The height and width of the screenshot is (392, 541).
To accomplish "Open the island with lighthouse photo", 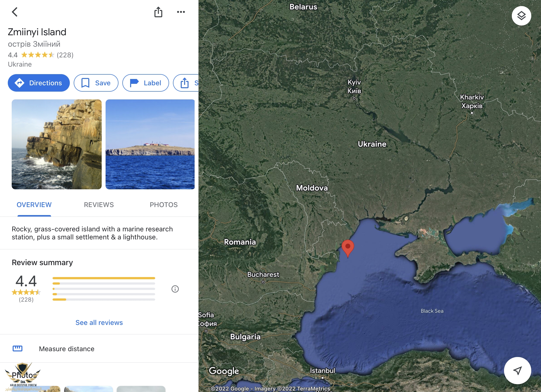I will (150, 144).
